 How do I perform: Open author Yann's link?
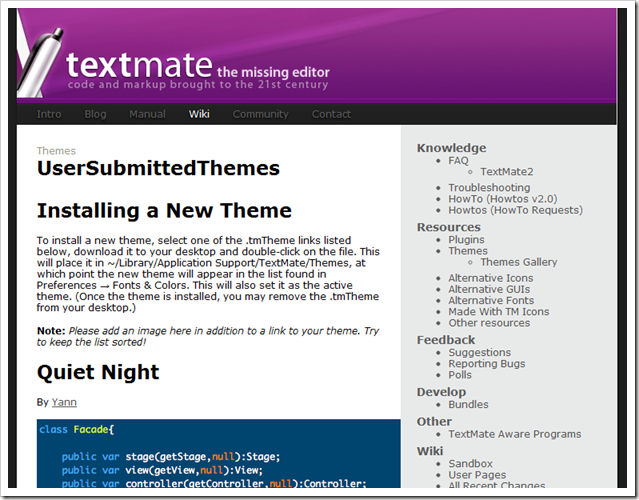(64, 402)
